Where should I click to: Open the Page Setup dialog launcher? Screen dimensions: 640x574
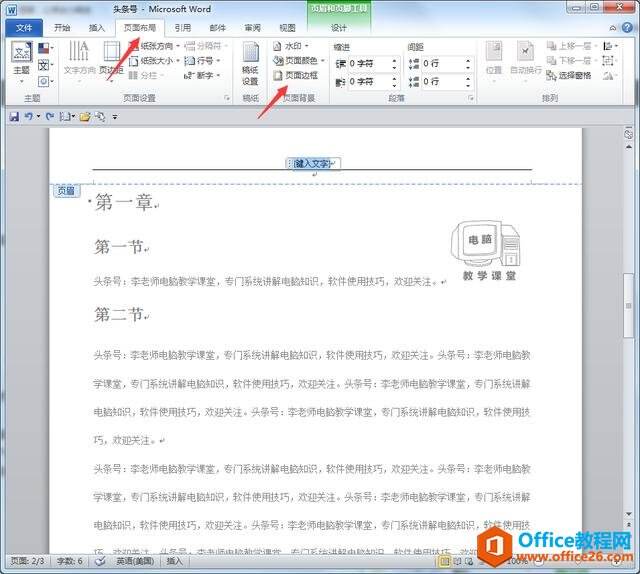point(227,98)
